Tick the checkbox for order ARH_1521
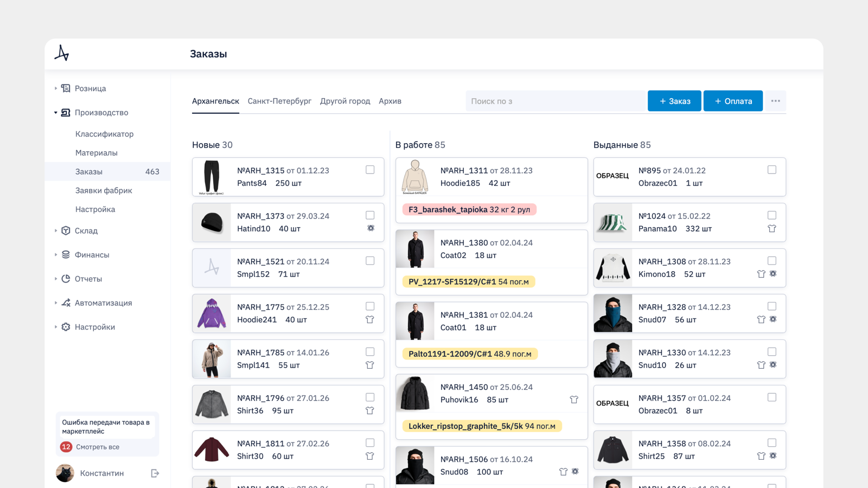Image resolution: width=868 pixels, height=488 pixels. pyautogui.click(x=370, y=261)
